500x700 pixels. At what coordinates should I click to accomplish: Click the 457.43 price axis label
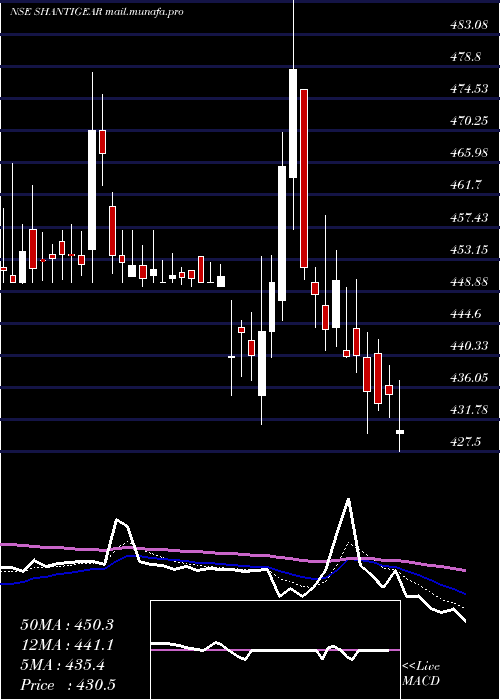coord(468,217)
